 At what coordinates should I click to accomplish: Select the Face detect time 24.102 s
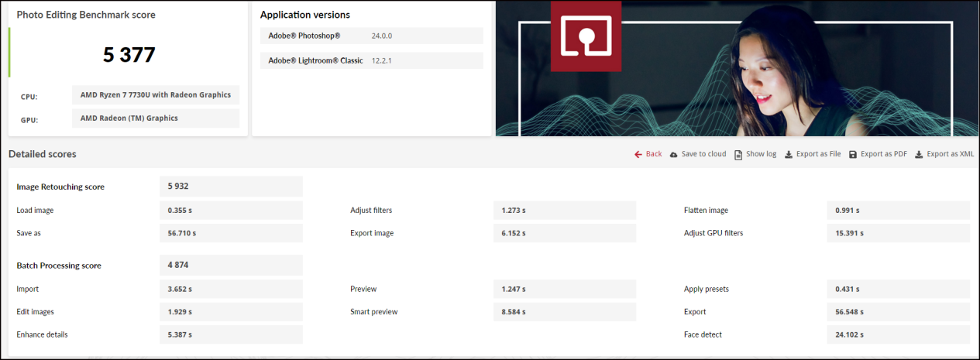(x=898, y=334)
